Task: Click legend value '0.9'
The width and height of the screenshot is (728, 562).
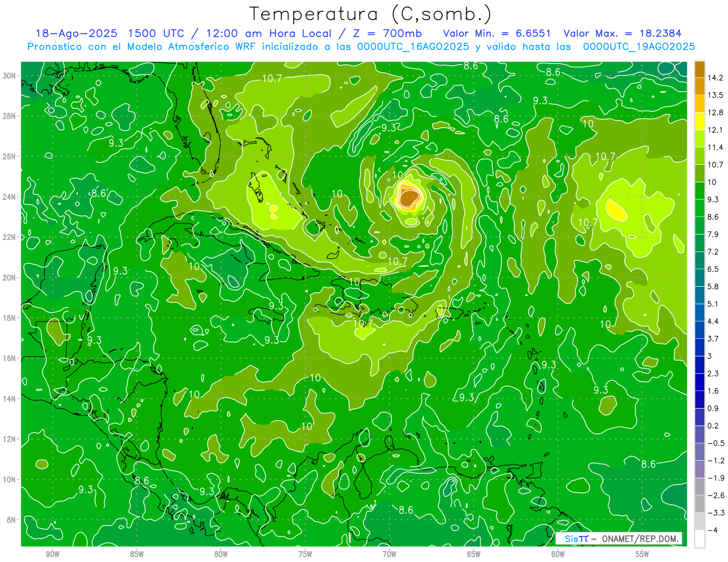Action: point(713,408)
